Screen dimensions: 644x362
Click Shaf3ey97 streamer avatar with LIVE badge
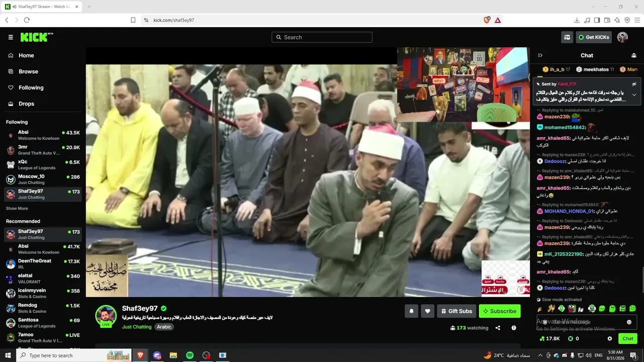click(x=106, y=316)
